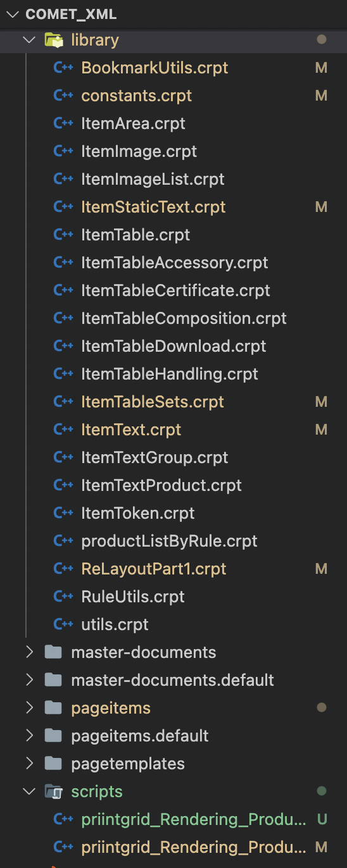Click the C++ icon of ItemTableHandling.crpt
The image size is (347, 868).
pyautogui.click(x=63, y=374)
